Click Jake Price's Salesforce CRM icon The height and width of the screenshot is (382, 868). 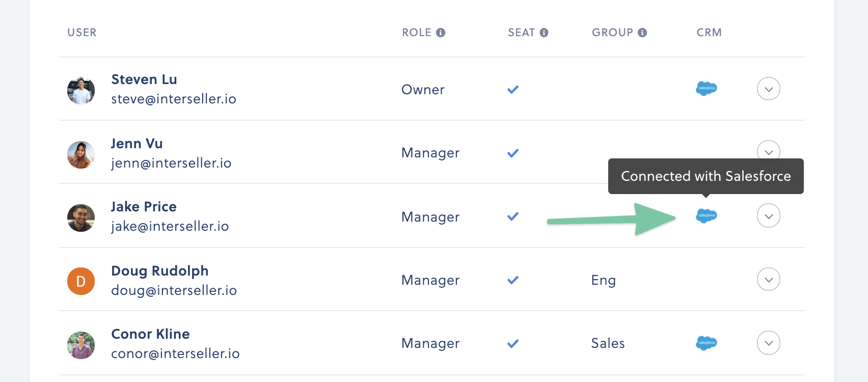pyautogui.click(x=707, y=216)
